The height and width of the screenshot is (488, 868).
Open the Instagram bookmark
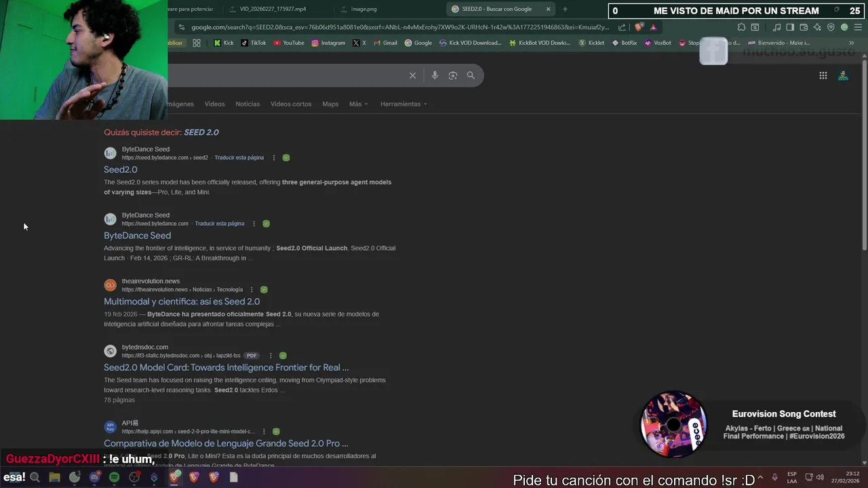tap(328, 43)
